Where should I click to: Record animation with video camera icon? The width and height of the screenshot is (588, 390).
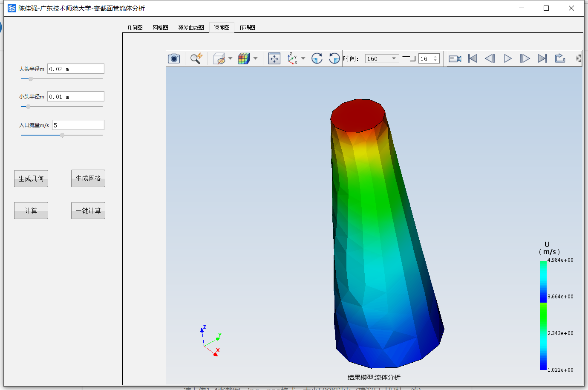coord(455,59)
